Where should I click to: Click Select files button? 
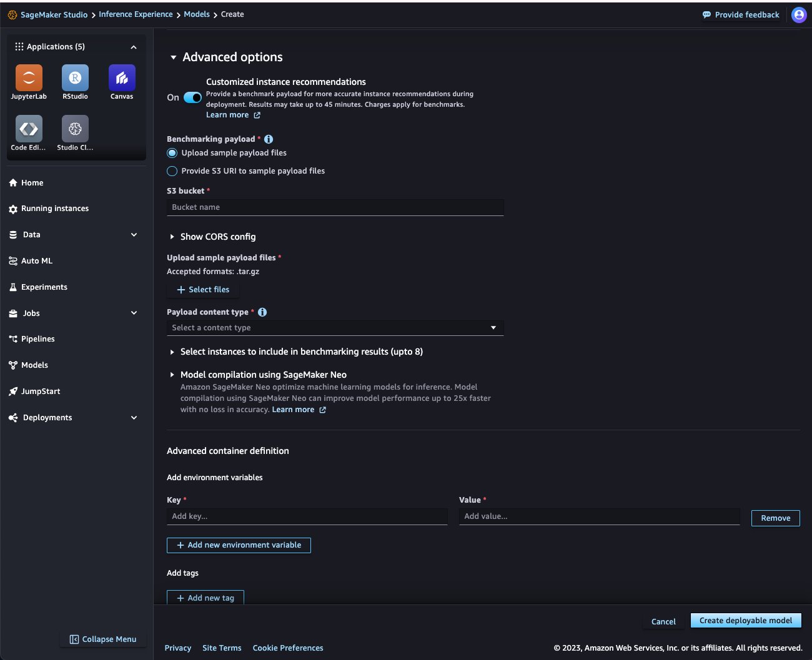tap(203, 290)
